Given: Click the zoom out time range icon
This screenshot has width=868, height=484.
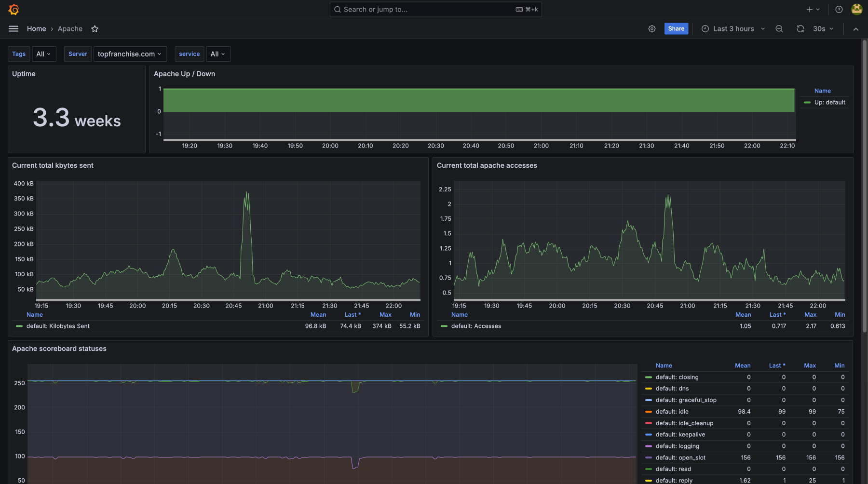Looking at the screenshot, I should pos(779,29).
